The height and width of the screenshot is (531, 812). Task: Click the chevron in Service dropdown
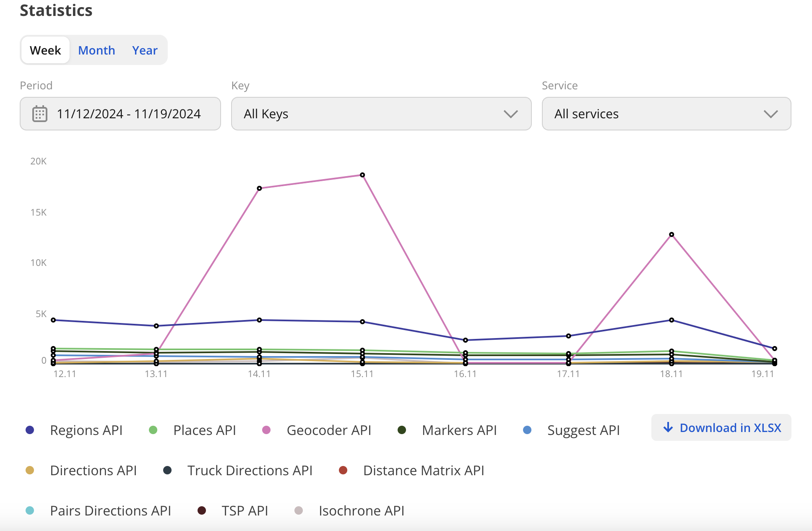pos(771,114)
